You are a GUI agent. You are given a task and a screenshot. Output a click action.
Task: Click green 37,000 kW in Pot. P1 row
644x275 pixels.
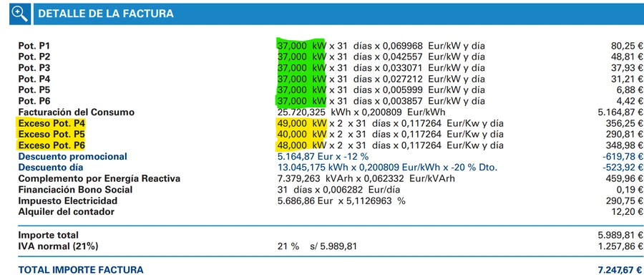tap(301, 46)
